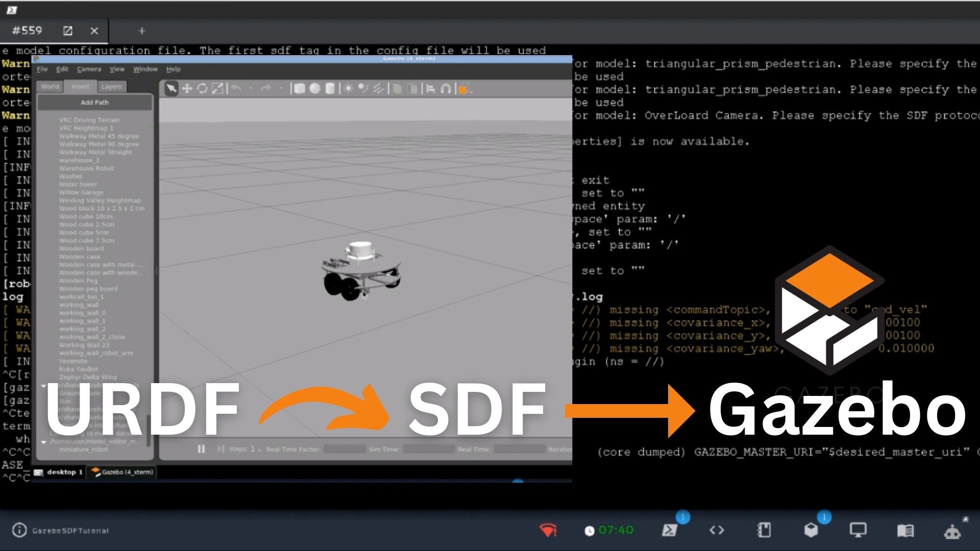This screenshot has height=551, width=980.
Task: Select Kuka YouBot model
Action: click(x=79, y=369)
